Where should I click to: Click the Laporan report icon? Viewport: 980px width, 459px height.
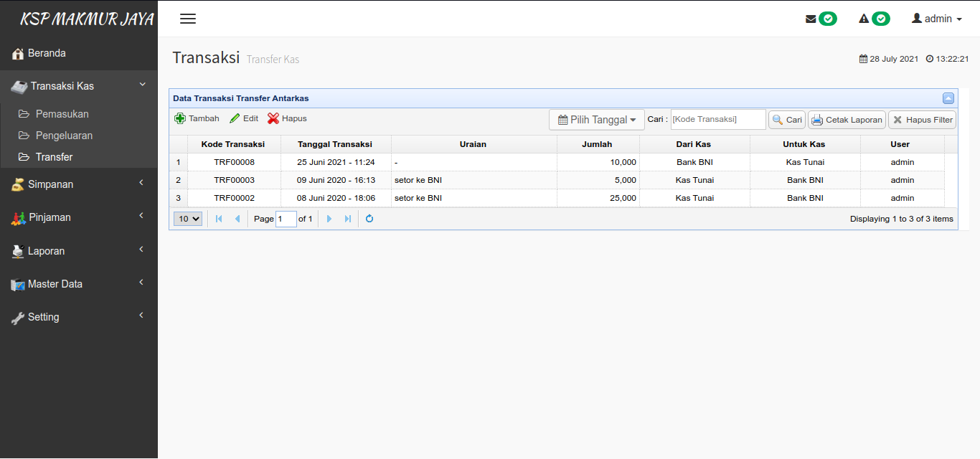18,252
